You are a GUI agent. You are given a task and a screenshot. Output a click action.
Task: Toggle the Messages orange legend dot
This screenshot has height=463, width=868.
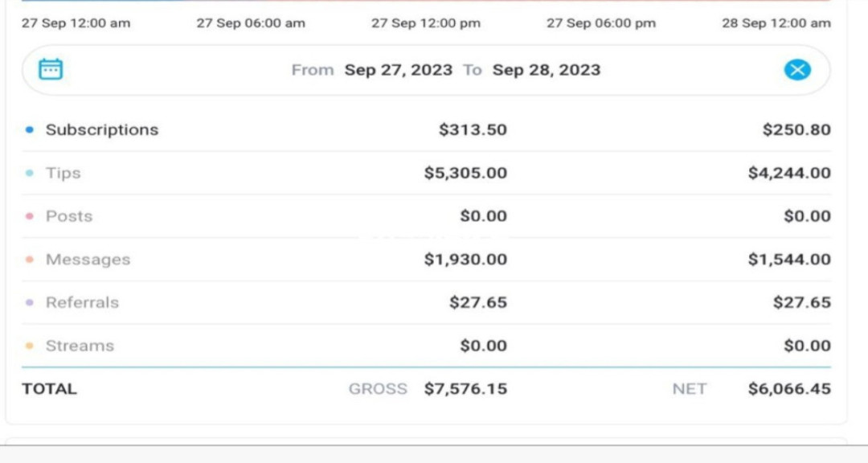tap(30, 259)
